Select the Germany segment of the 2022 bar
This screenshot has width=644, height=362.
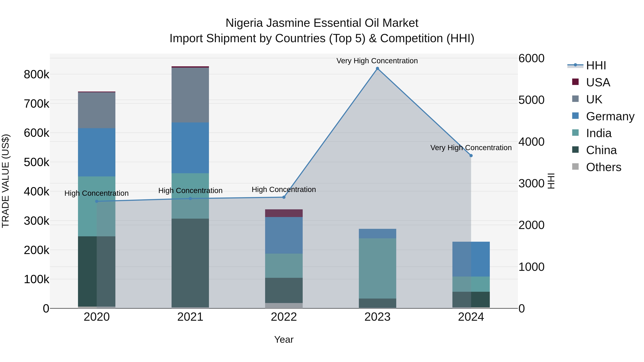click(284, 236)
